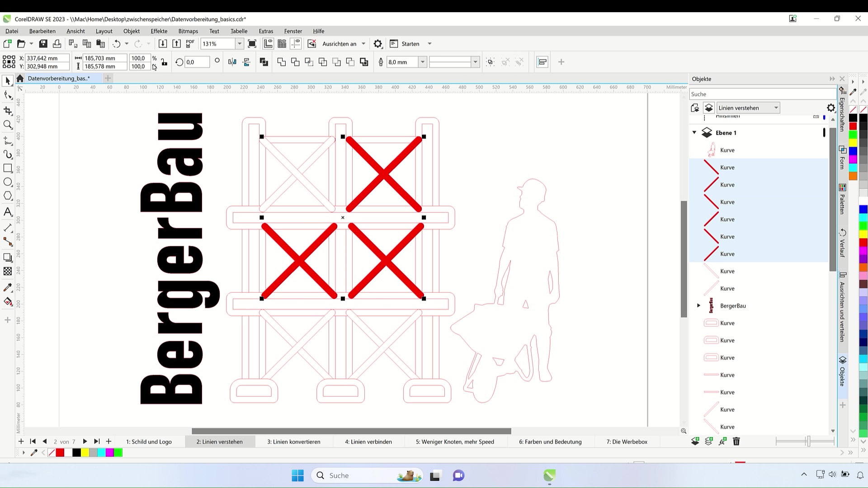Click the Mirror horizontally icon
868x488 pixels.
[x=232, y=62]
